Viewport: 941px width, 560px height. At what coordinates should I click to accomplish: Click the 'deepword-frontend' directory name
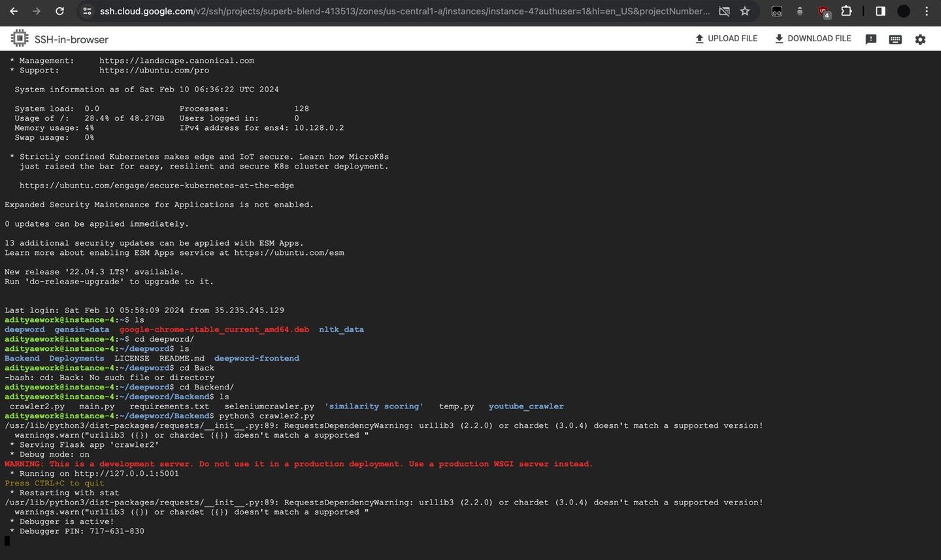point(257,358)
